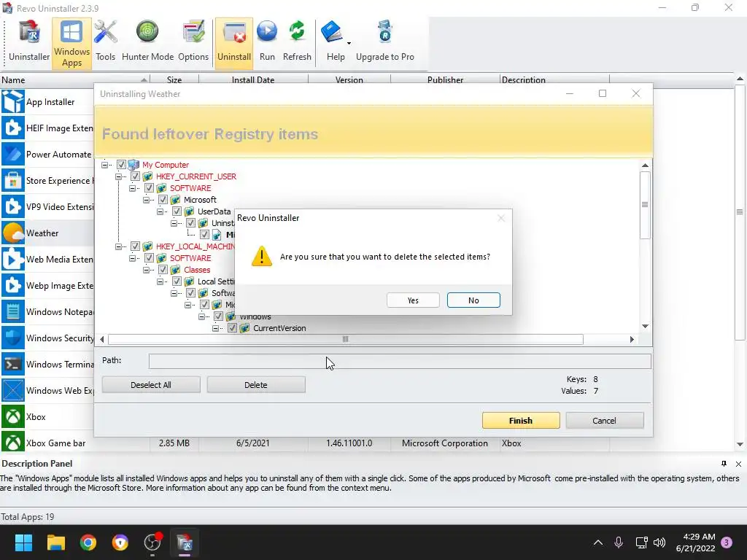Cancel the Uninstalling Weather dialog
This screenshot has width=747, height=560.
pyautogui.click(x=604, y=421)
